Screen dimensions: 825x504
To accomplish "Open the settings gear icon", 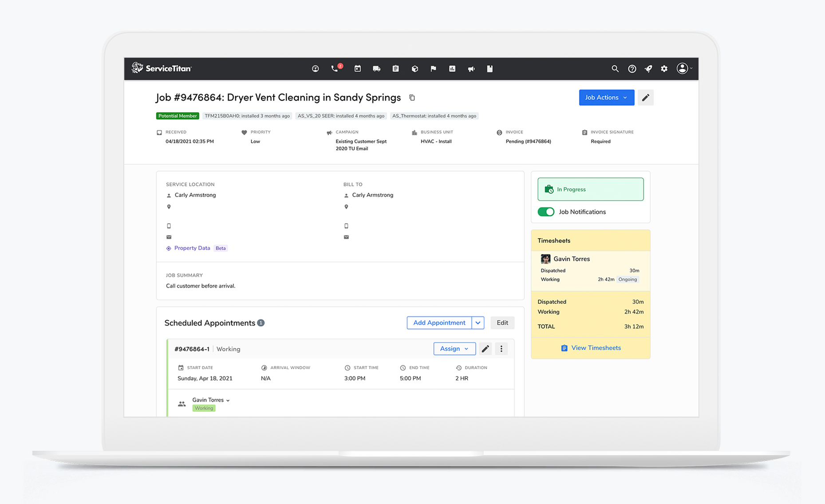I will coord(664,69).
